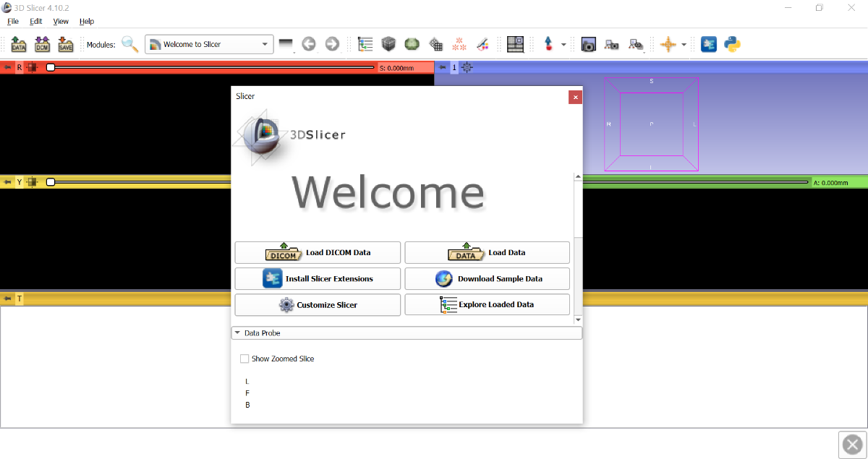Screen dimensions: 868x459
Task: Go to next module with right arrow
Action: (332, 44)
